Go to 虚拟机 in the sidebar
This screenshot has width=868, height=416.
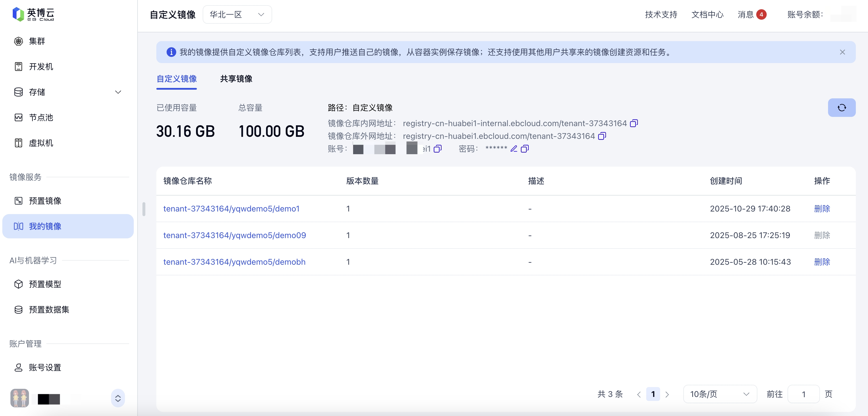41,143
